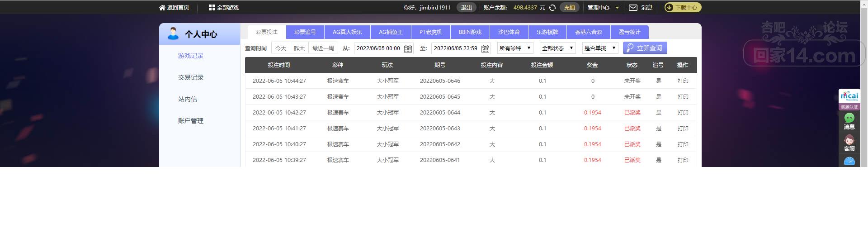This screenshot has height=248, width=868.
Task: Click 打印 for period 20220605-0641
Action: pyautogui.click(x=683, y=160)
